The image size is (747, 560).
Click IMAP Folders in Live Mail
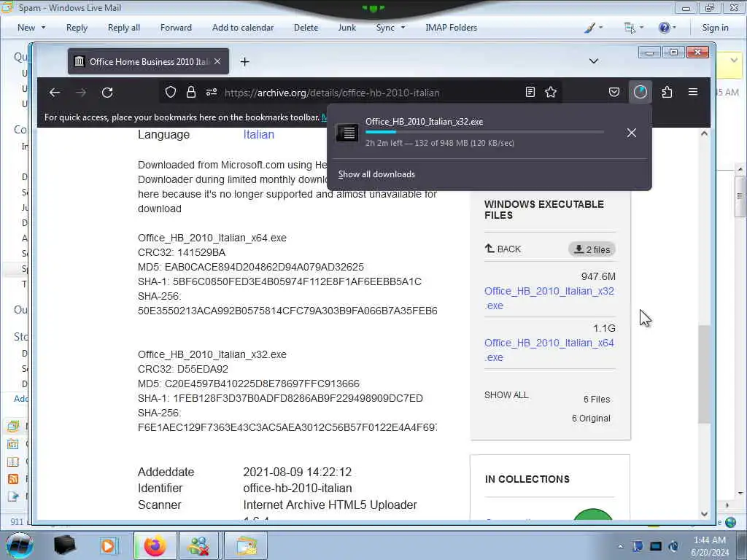[x=451, y=28]
